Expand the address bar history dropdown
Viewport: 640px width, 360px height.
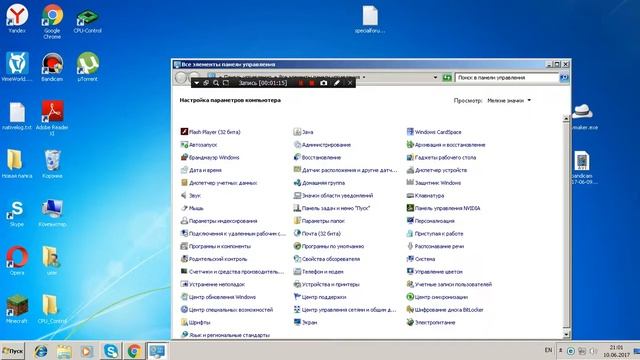pyautogui.click(x=435, y=78)
